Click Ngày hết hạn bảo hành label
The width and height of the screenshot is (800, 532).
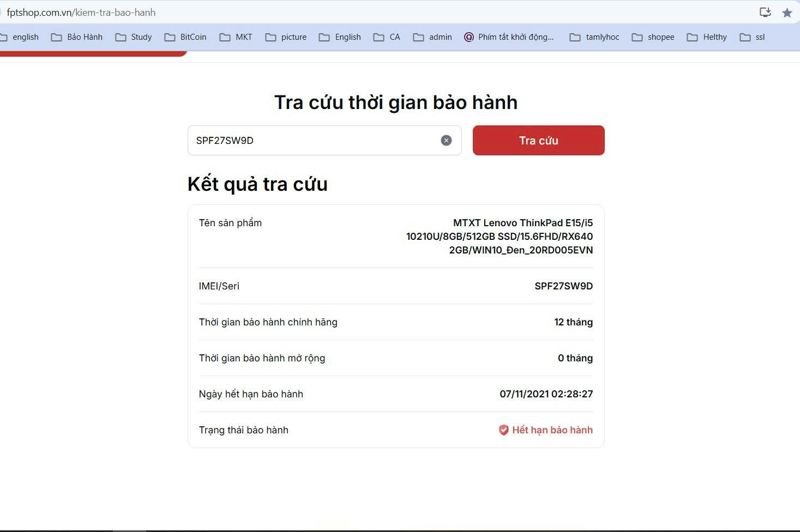[251, 394]
